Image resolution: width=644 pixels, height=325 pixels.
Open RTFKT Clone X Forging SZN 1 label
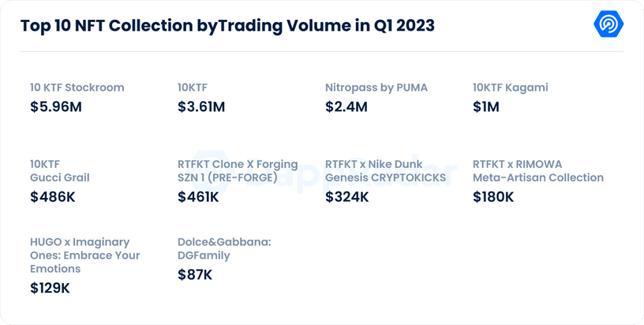click(238, 171)
